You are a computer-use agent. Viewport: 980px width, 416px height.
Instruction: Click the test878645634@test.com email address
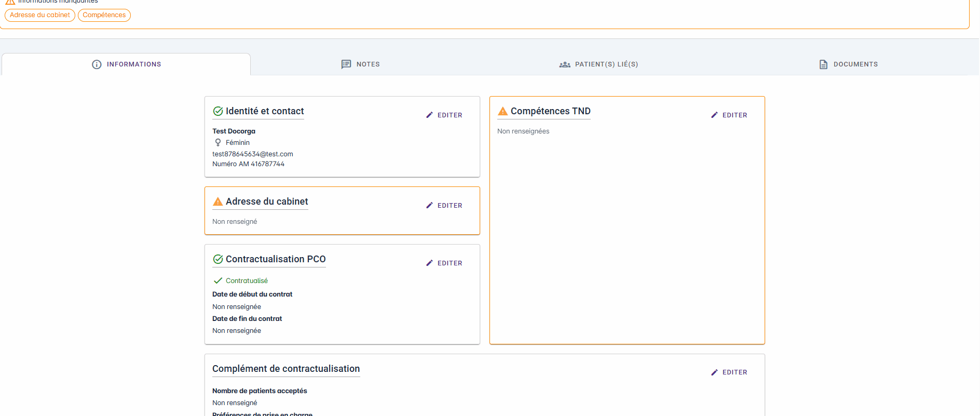pyautogui.click(x=253, y=154)
